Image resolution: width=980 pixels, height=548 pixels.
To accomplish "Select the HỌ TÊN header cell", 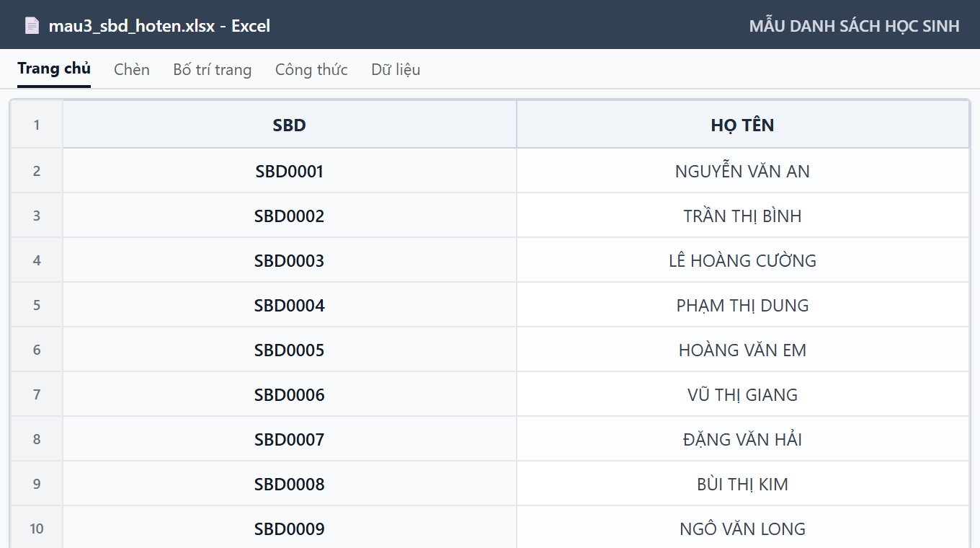I will (743, 125).
